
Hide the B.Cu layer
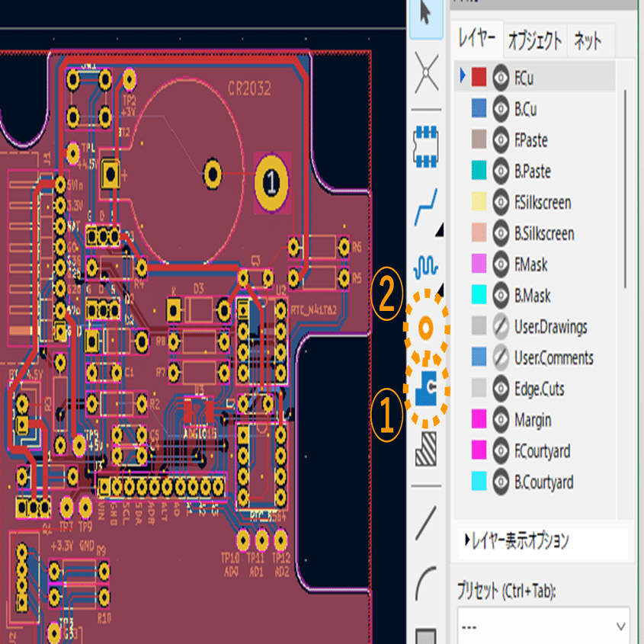[501, 109]
